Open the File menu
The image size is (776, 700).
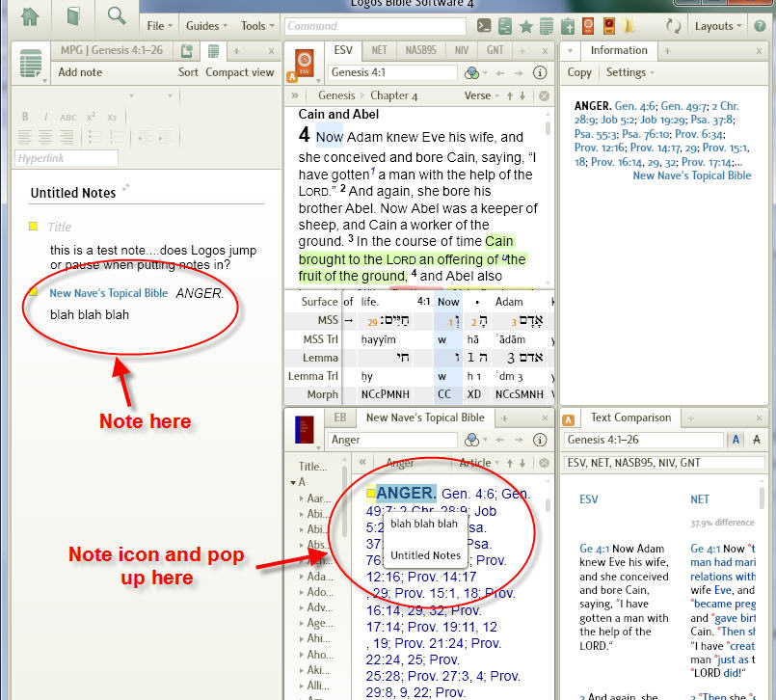tap(159, 26)
